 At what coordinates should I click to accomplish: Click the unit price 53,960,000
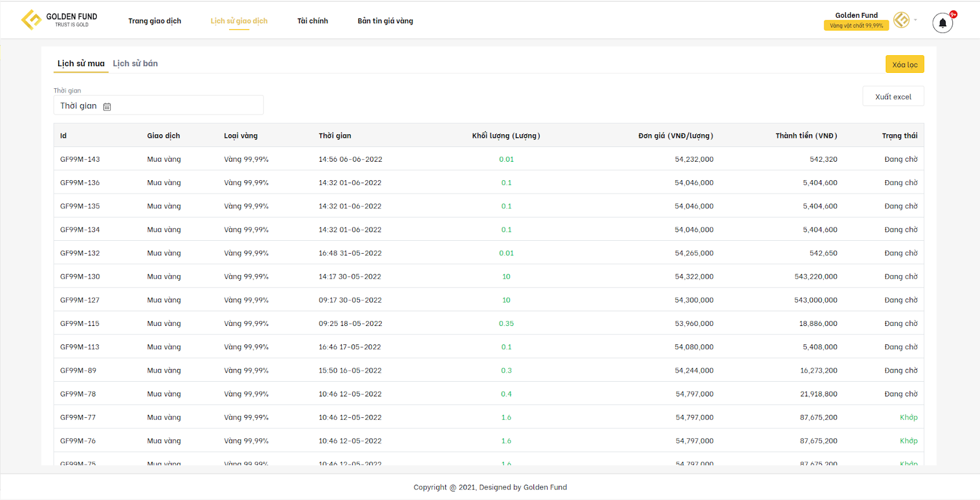point(694,324)
